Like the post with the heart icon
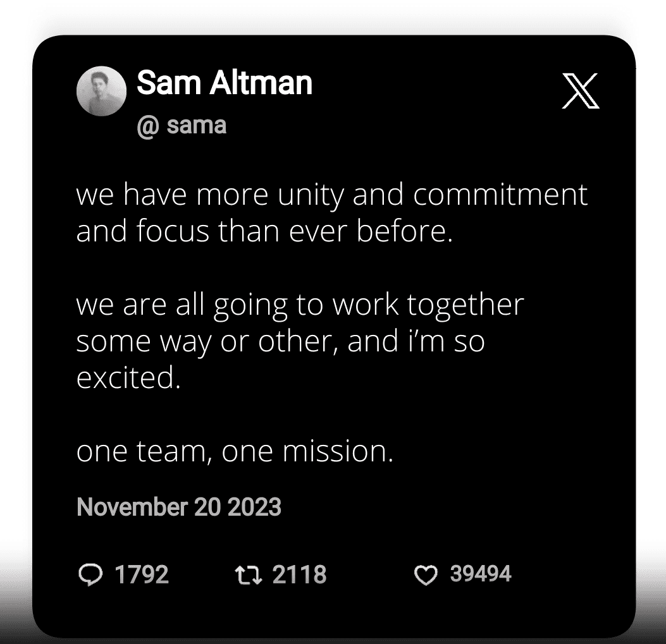Viewport: 666px width, 644px height. click(x=426, y=575)
